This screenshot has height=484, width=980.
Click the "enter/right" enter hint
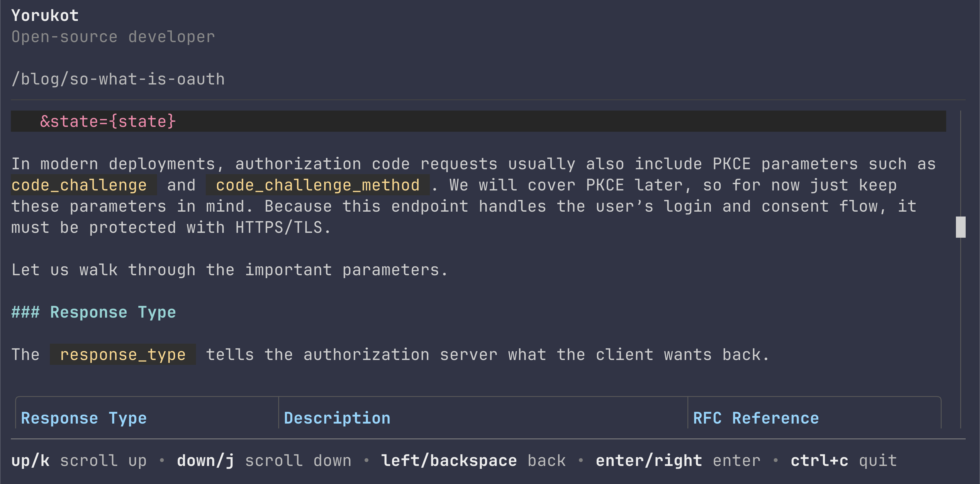point(649,461)
